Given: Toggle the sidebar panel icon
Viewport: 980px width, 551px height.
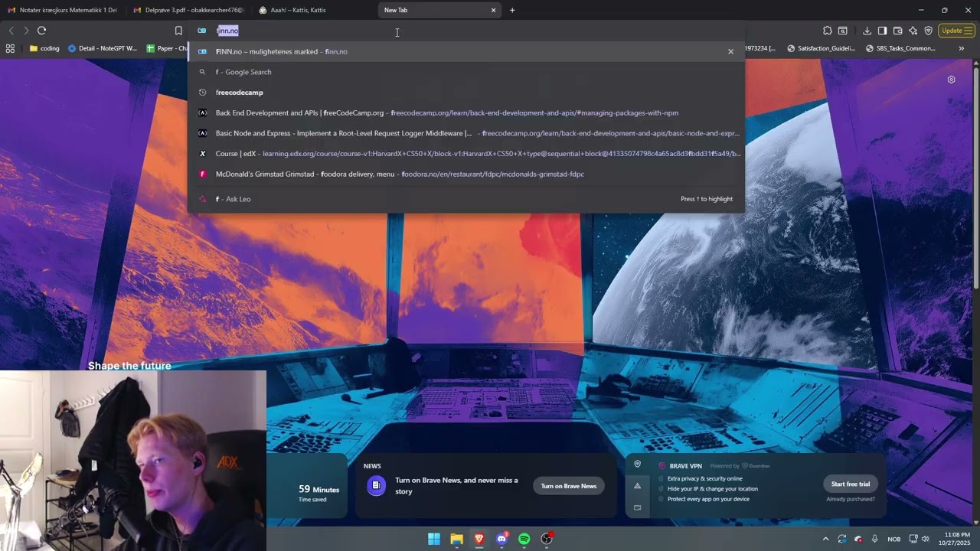Looking at the screenshot, I should click(882, 31).
